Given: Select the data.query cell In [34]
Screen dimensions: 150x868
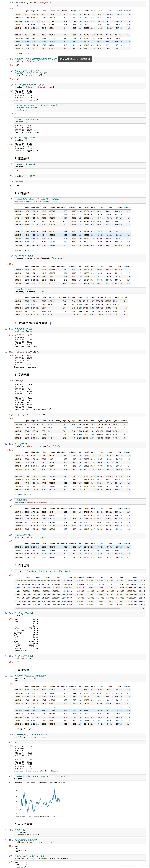Looking at the screenshot, I should [x=80, y=501].
